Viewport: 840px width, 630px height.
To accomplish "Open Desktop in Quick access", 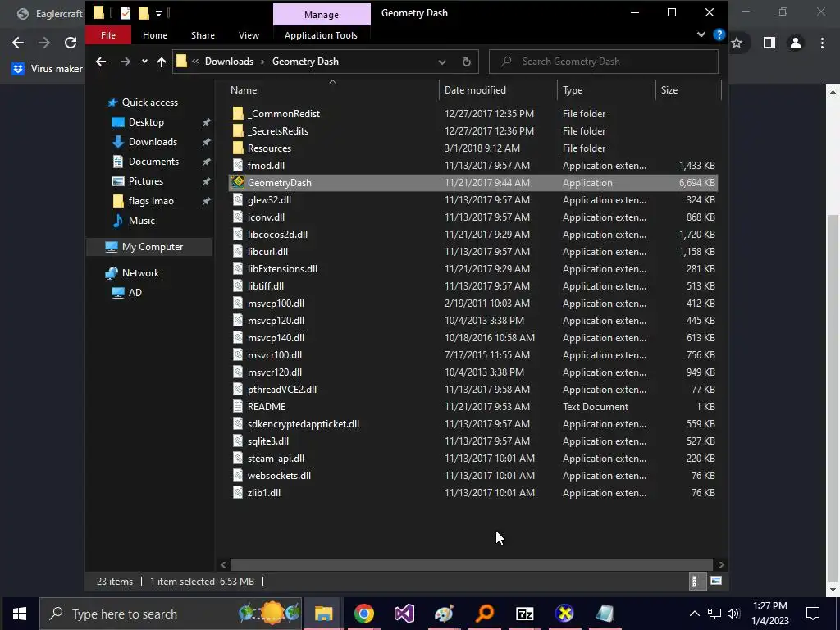I will (x=146, y=122).
